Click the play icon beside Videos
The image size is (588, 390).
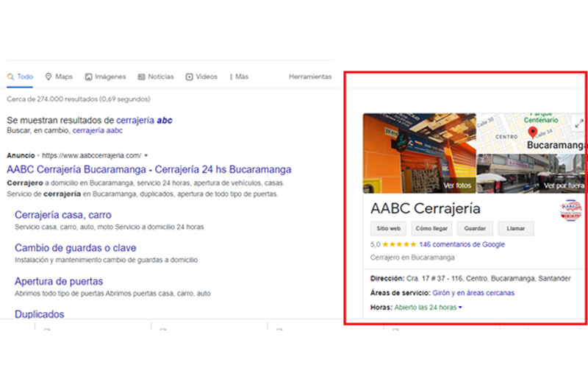click(190, 77)
